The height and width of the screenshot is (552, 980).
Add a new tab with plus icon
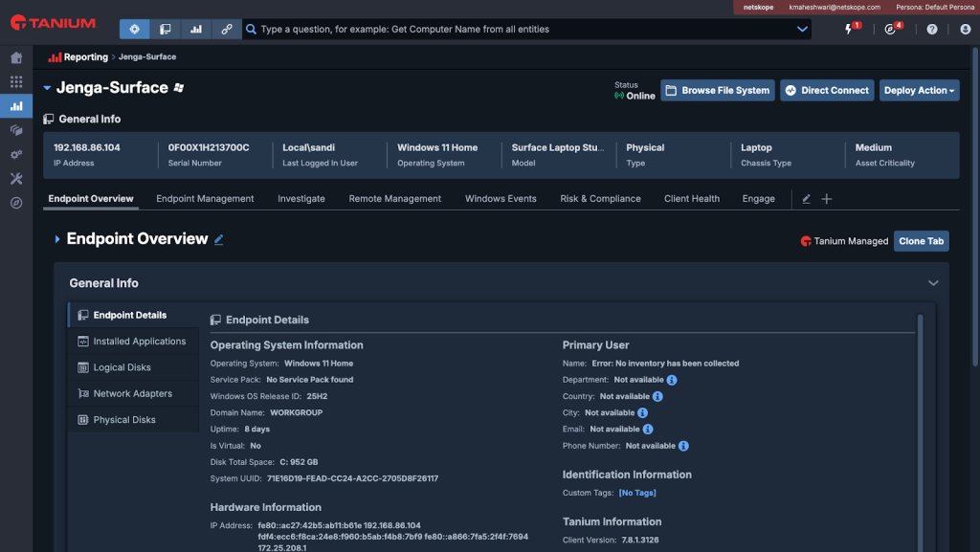pyautogui.click(x=826, y=199)
